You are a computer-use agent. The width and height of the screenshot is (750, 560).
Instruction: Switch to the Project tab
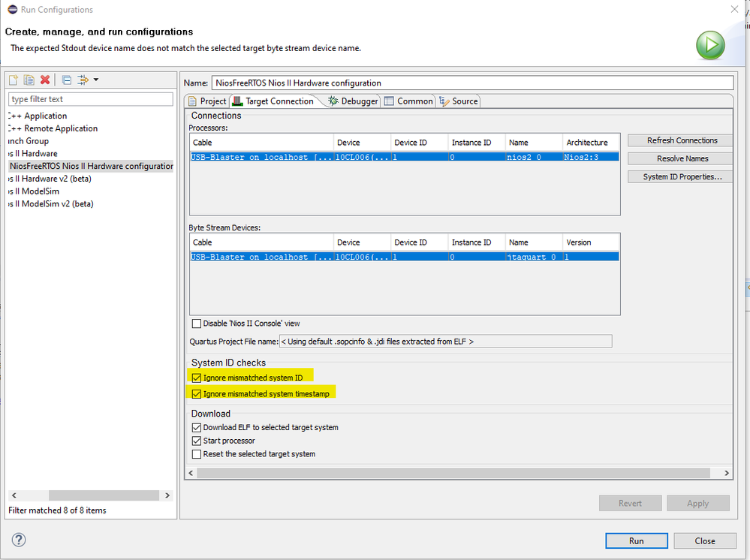coord(207,101)
